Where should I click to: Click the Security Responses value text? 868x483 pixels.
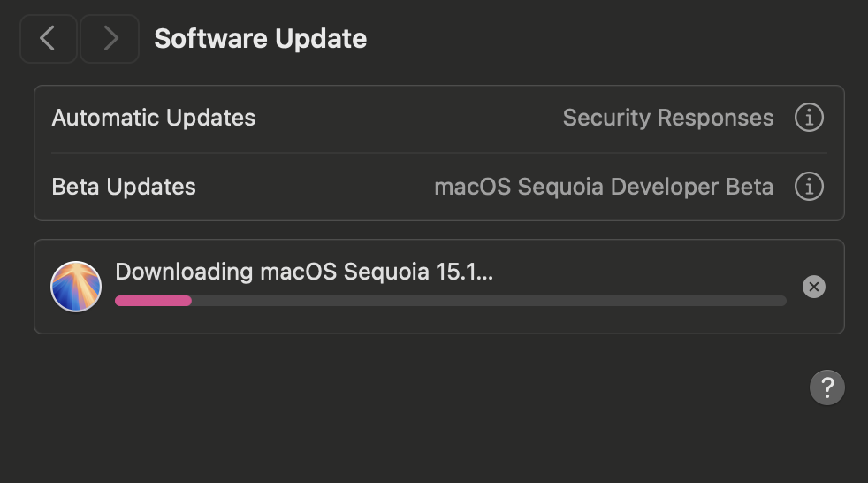pyautogui.click(x=668, y=118)
